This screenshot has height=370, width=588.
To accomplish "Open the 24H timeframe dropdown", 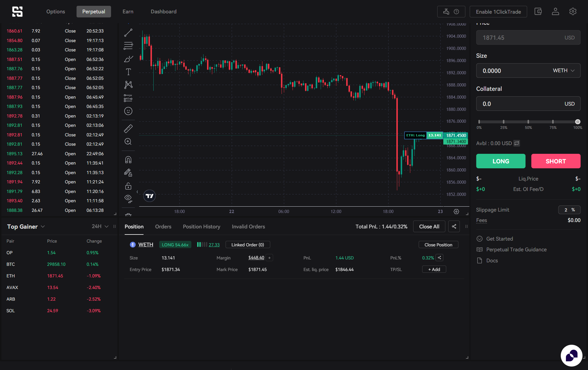I will 100,226.
